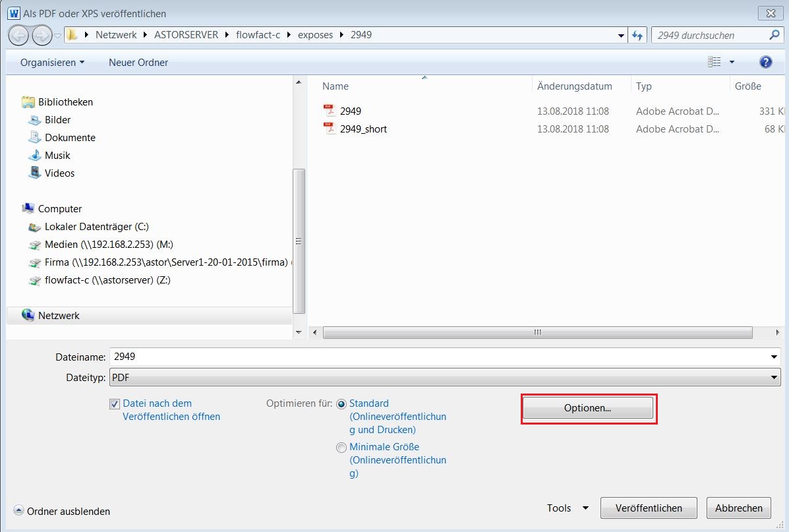
Task: Toggle 'Datei nach dem Veröffentlichen öffnen' checkbox
Action: tap(115, 404)
